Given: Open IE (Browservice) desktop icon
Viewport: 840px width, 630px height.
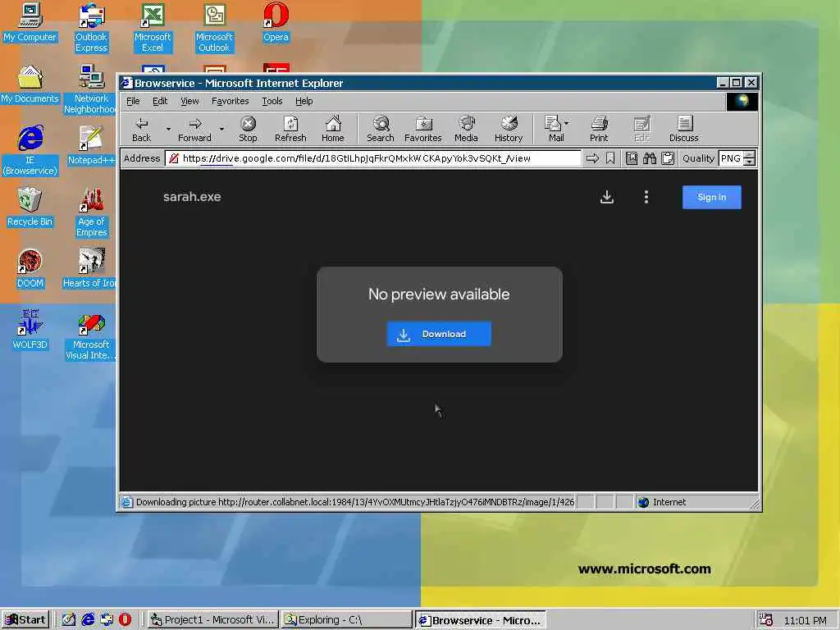Looking at the screenshot, I should coord(30,151).
